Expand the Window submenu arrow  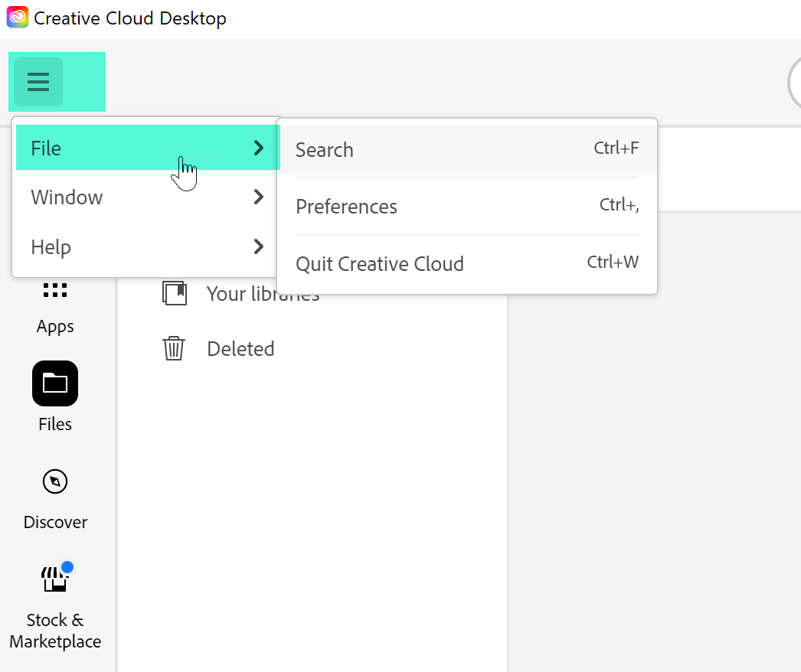pos(258,197)
